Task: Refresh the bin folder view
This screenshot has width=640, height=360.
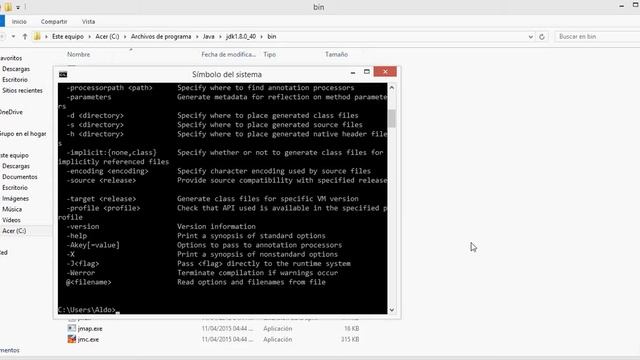Action: 542,37
